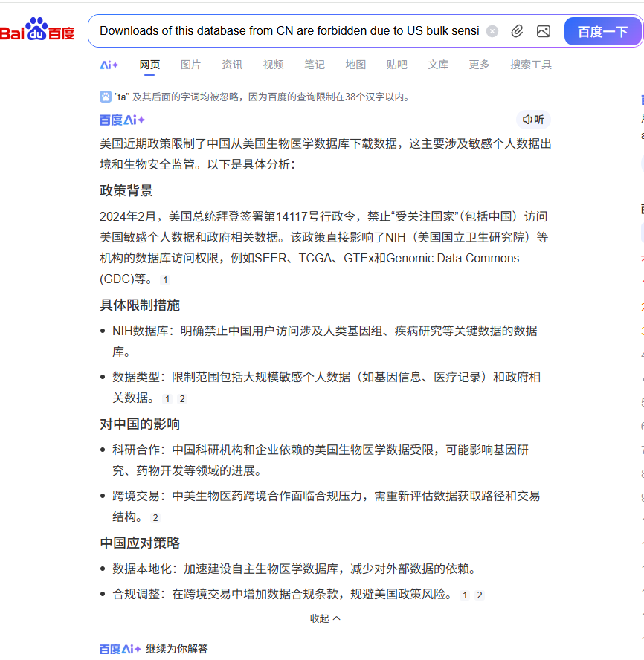This screenshot has height=660, width=644.
Task: Open the 视频 tab
Action: click(x=274, y=65)
